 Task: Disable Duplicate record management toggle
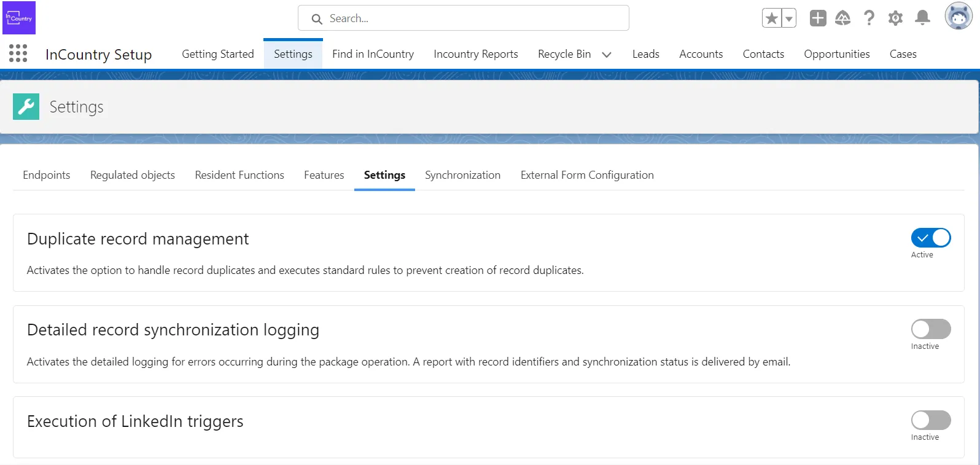pyautogui.click(x=930, y=238)
